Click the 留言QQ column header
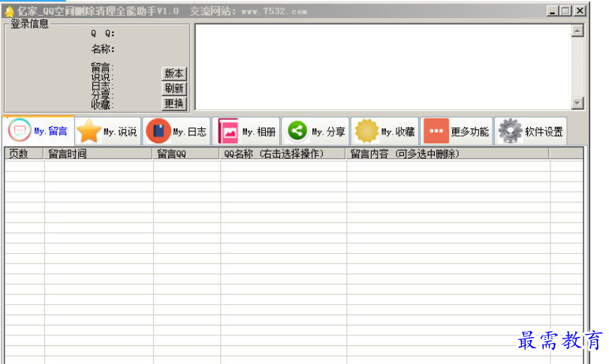 186,154
